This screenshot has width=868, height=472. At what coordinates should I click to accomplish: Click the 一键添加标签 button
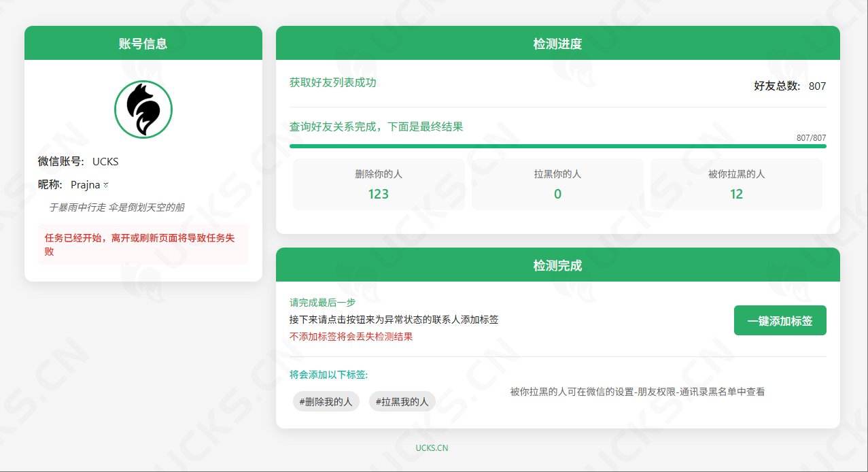[x=780, y=320]
